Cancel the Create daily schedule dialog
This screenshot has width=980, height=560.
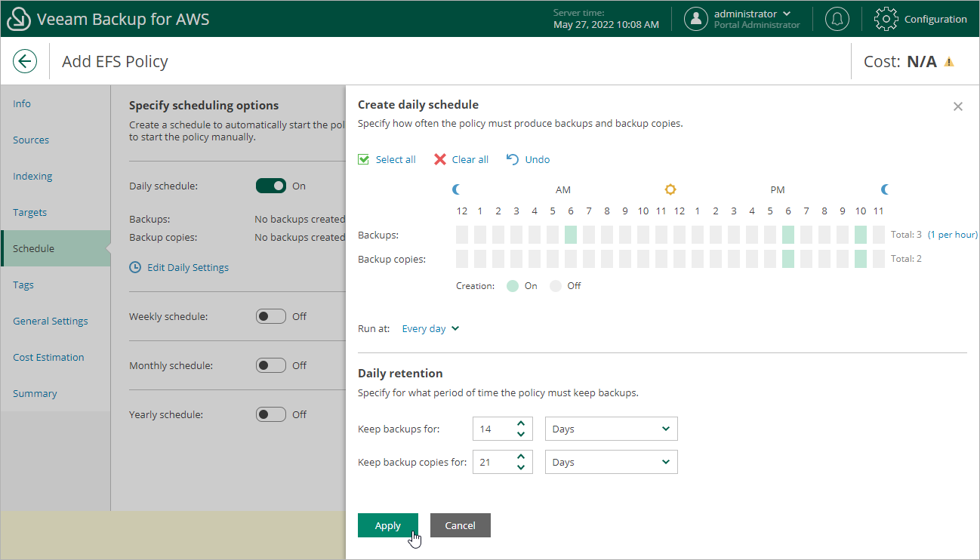tap(460, 525)
